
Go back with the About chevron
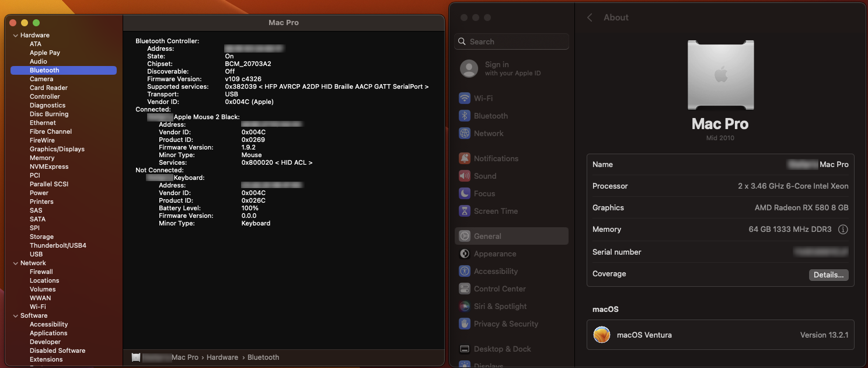click(x=590, y=18)
